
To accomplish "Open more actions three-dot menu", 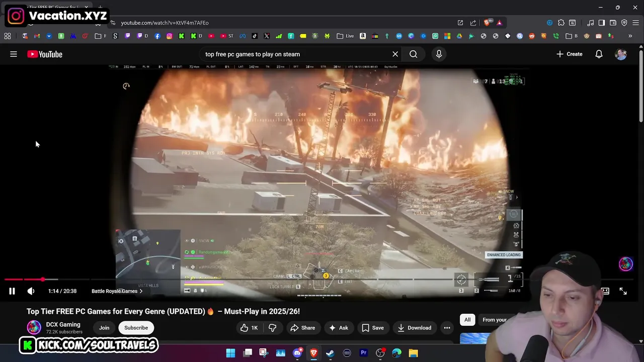I will tap(447, 328).
